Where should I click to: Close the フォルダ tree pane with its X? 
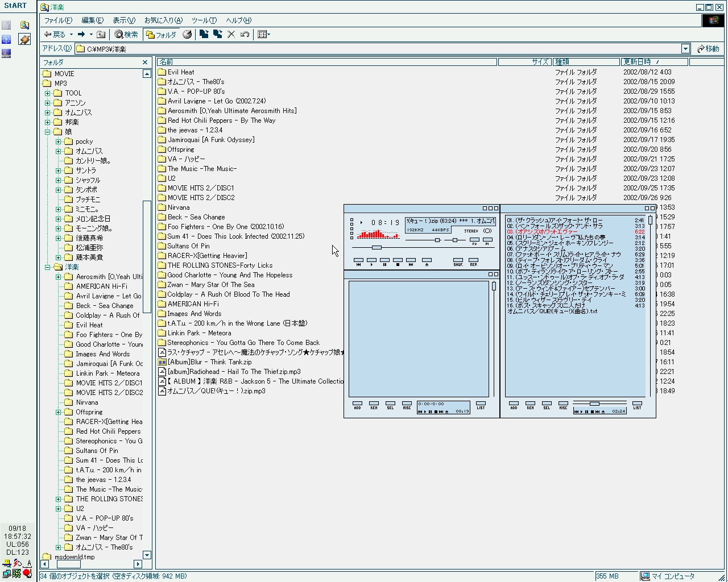pyautogui.click(x=145, y=63)
